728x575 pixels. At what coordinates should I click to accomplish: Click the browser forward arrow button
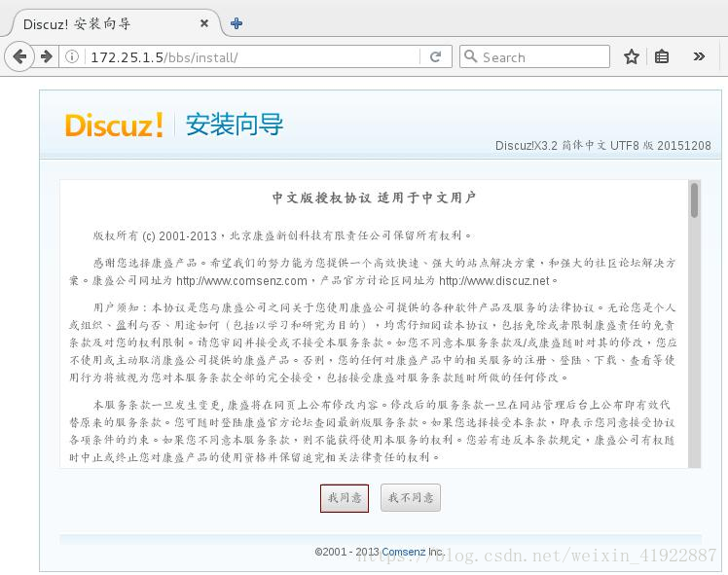pos(47,56)
